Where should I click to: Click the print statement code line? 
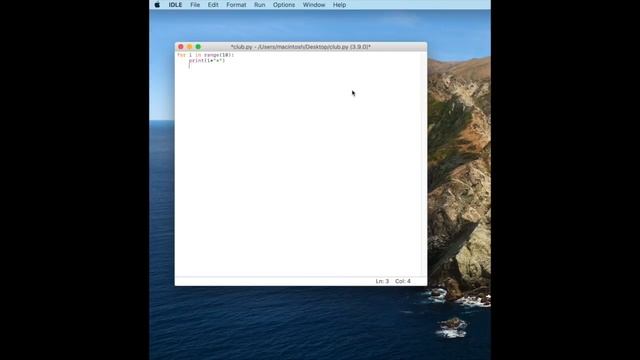(207, 60)
